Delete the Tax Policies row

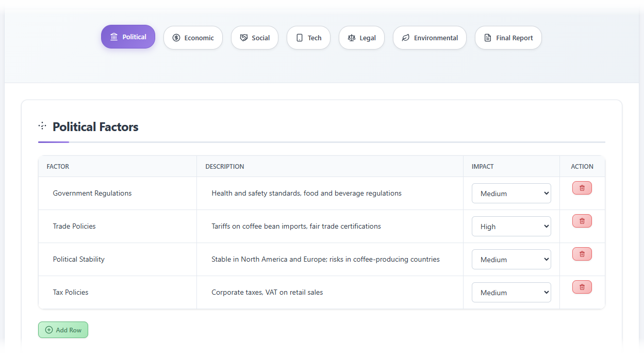click(x=582, y=287)
